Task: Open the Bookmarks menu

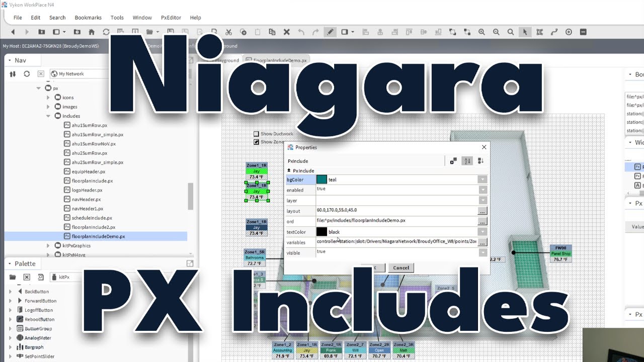Action: click(88, 18)
